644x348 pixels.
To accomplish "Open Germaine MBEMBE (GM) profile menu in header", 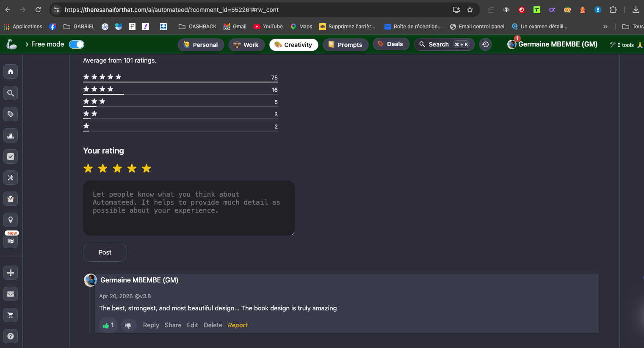I will pyautogui.click(x=553, y=44).
